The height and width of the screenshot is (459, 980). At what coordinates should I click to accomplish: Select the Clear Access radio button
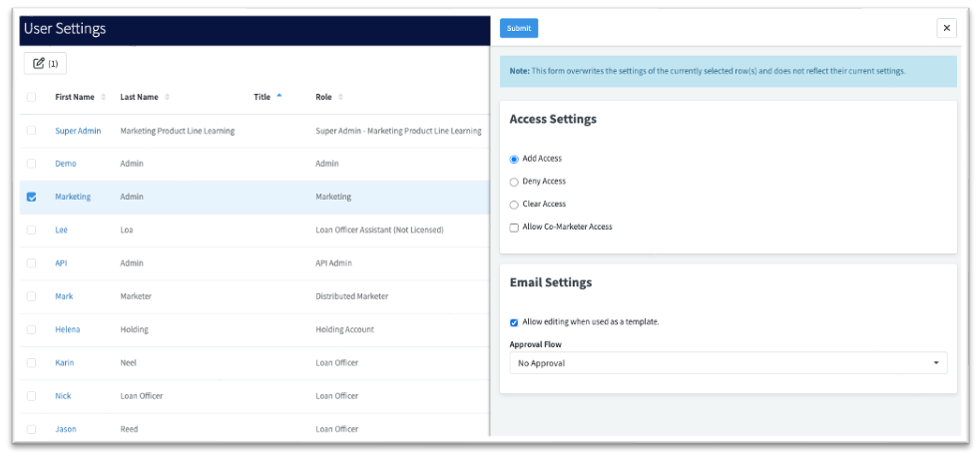514,205
